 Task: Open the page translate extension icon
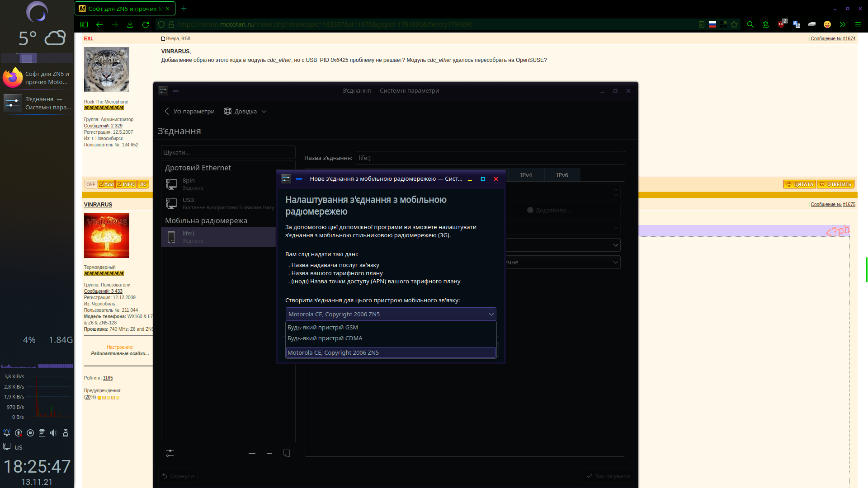(797, 24)
